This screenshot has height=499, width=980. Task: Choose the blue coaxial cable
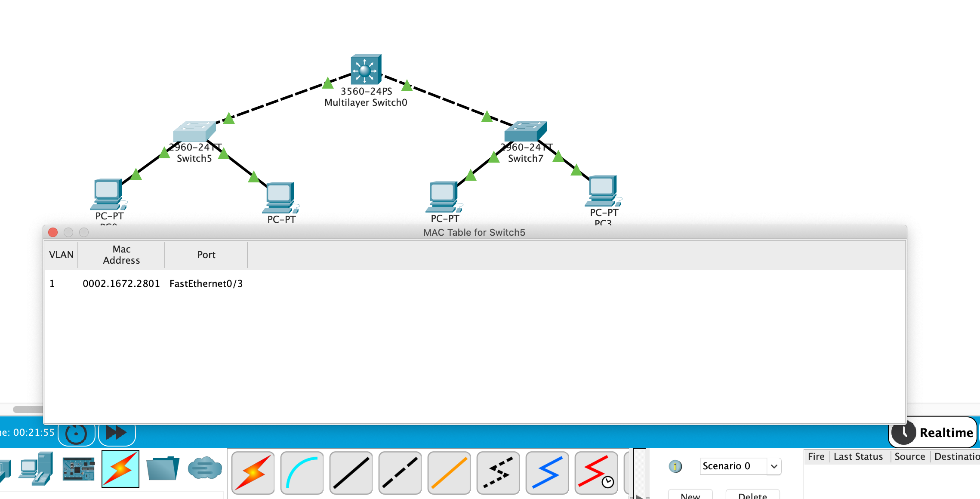tap(547, 472)
